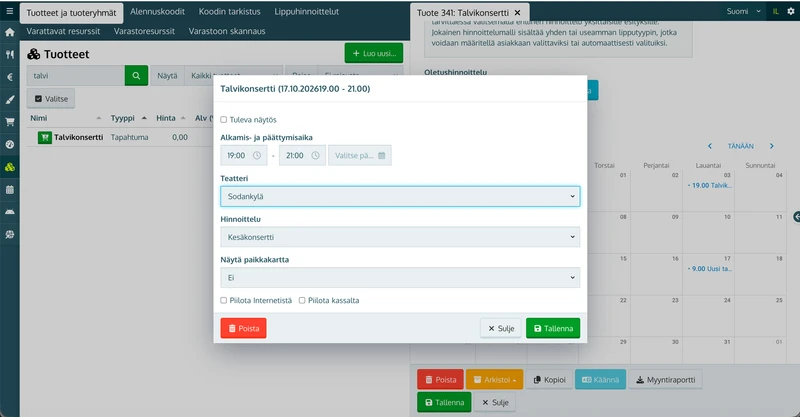Tick the Tuleva näytös checkbox
This screenshot has height=417, width=800.
pyautogui.click(x=223, y=119)
